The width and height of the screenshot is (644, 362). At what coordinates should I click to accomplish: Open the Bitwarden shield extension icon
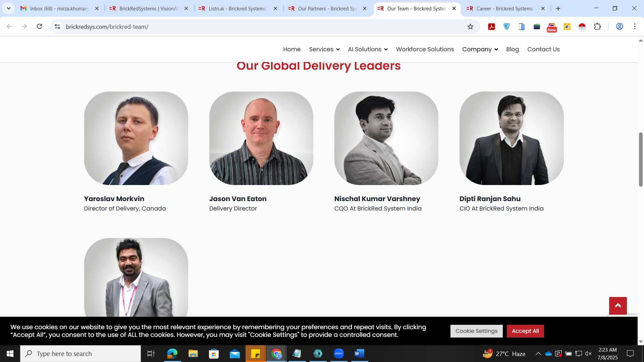pos(506,26)
